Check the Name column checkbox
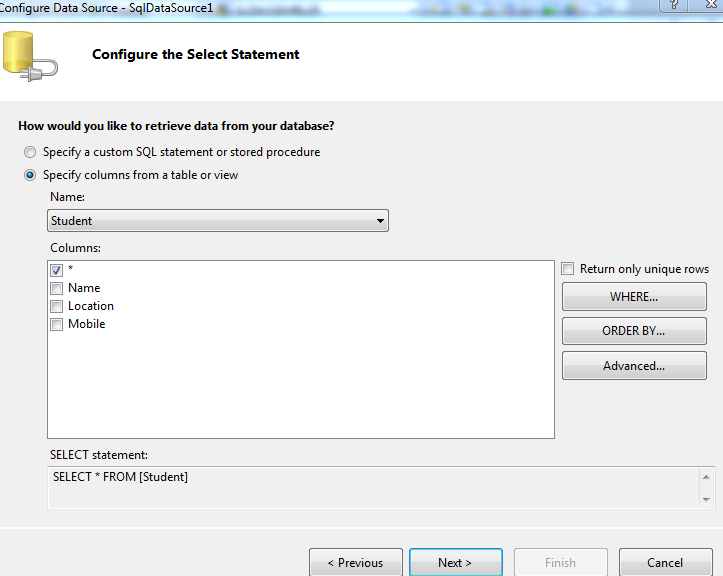The width and height of the screenshot is (723, 576). click(57, 289)
